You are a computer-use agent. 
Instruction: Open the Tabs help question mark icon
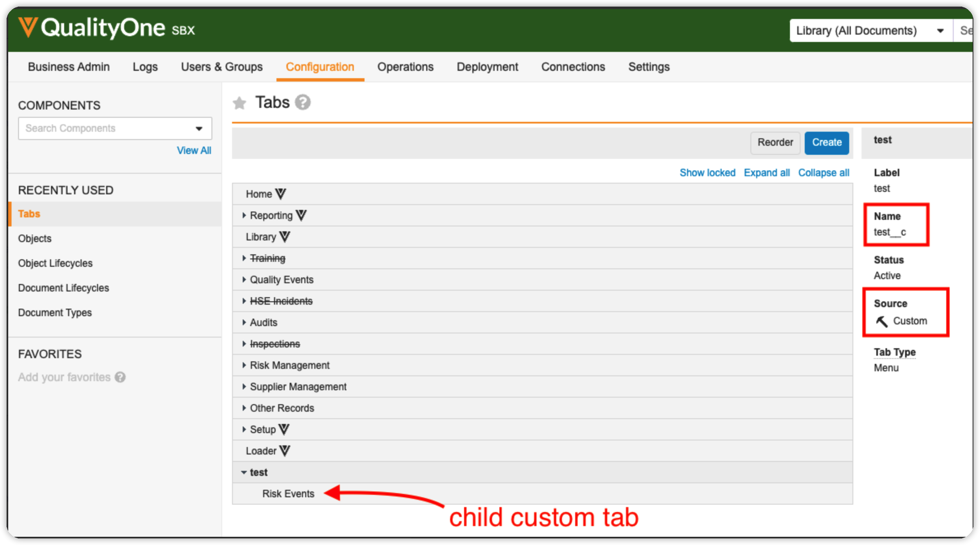302,102
